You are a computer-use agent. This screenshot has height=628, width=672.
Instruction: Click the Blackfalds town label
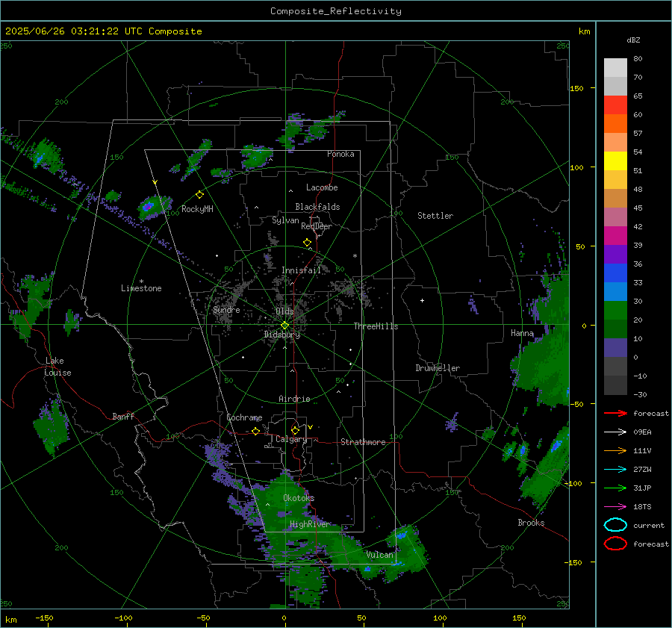coord(317,207)
